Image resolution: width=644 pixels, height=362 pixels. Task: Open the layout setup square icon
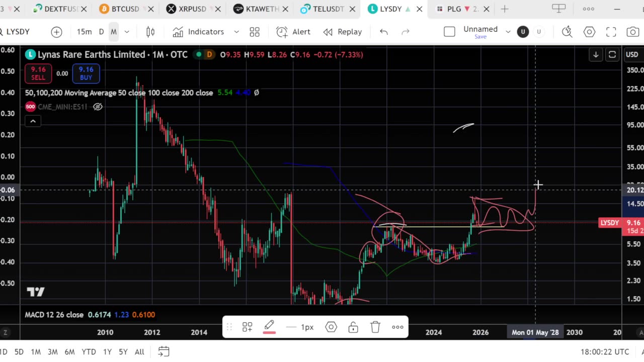point(449,32)
